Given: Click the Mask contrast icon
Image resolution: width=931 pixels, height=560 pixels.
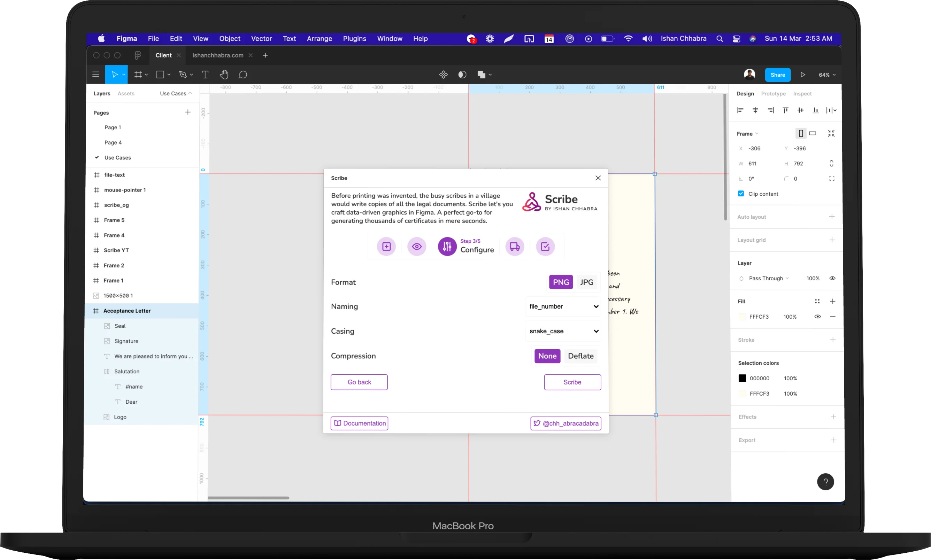Looking at the screenshot, I should pyautogui.click(x=462, y=74).
